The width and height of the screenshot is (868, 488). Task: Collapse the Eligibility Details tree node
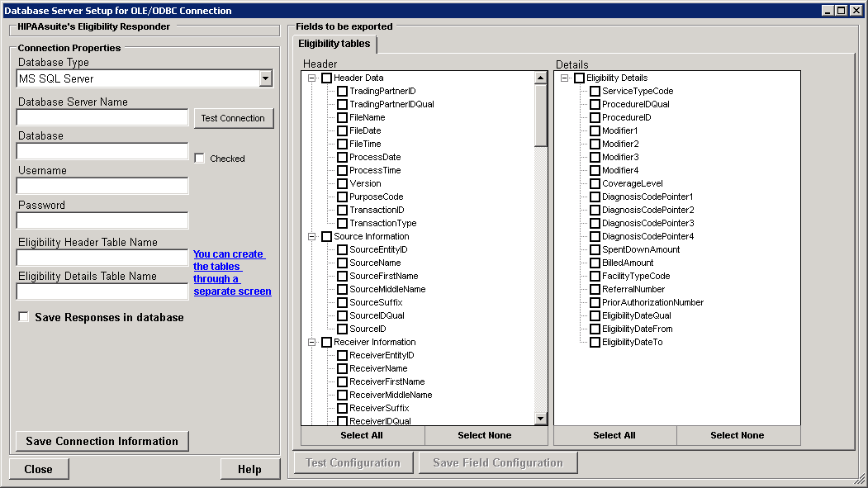(x=566, y=78)
